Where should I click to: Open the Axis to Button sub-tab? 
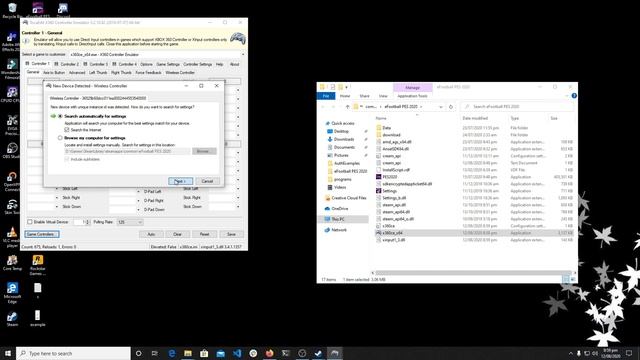tap(54, 73)
